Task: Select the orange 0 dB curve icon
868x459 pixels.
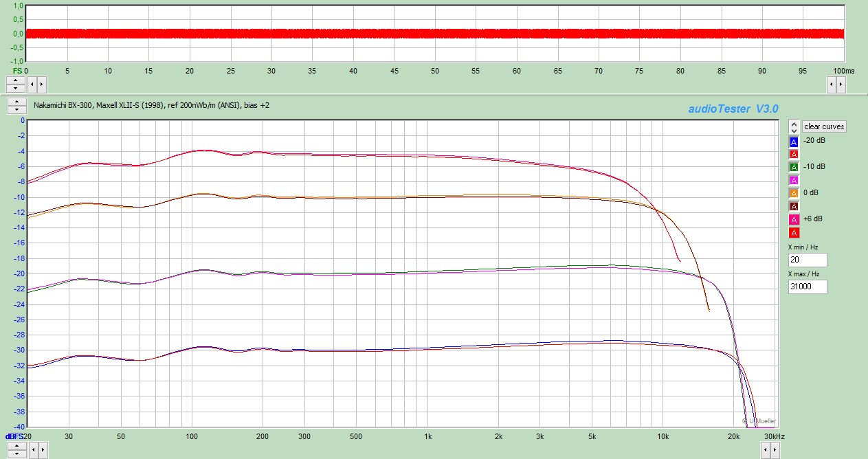Action: point(792,192)
